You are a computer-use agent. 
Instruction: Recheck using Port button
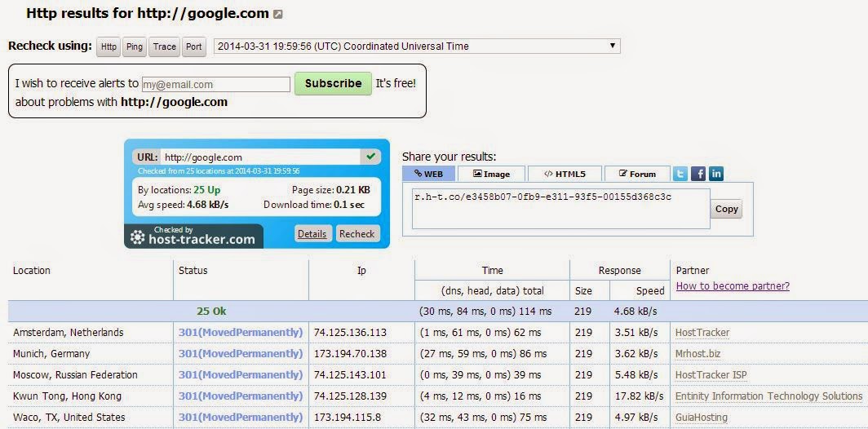coord(194,46)
